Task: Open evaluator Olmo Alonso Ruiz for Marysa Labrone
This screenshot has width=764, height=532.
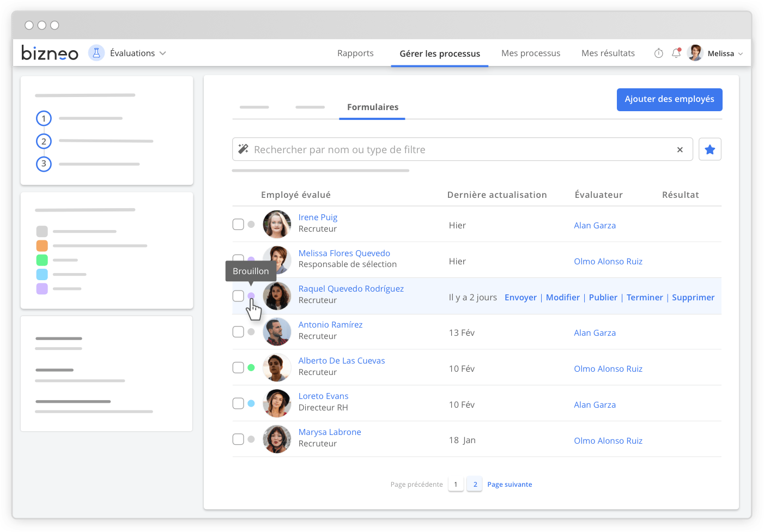Action: pos(608,440)
